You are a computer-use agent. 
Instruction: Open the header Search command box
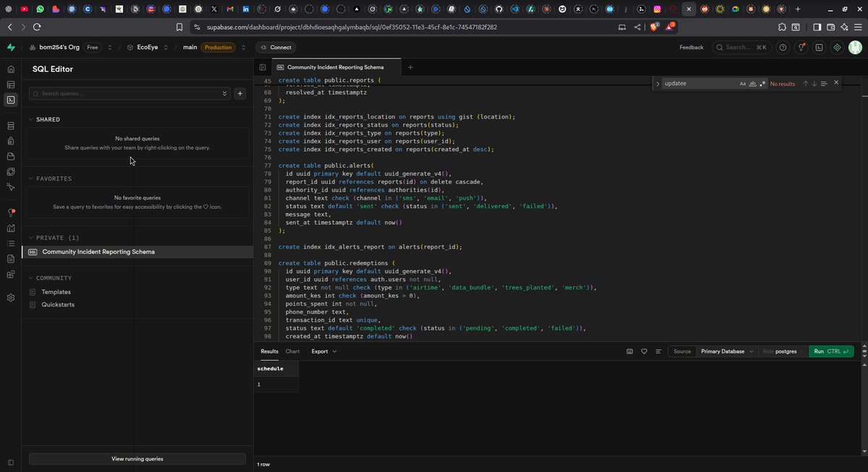tap(741, 47)
